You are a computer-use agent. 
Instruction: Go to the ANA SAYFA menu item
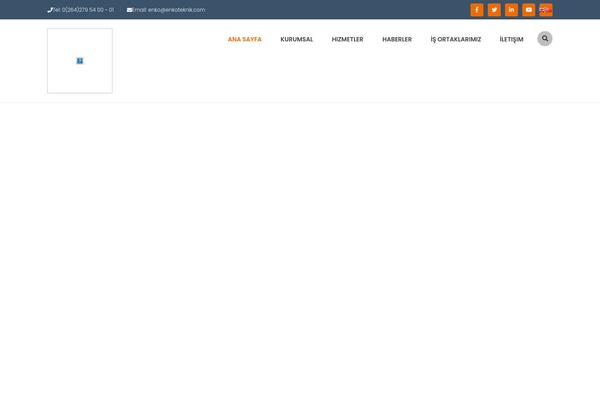[x=245, y=39]
